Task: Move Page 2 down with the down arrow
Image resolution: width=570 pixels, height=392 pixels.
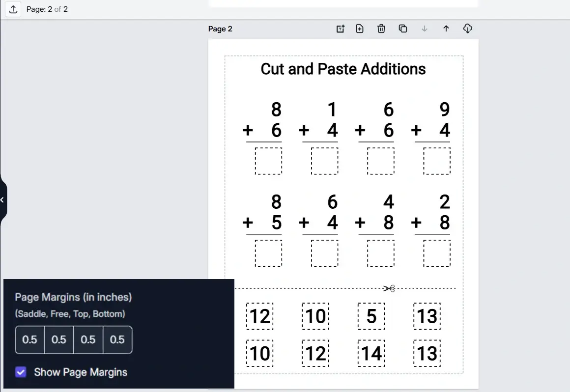Action: click(x=424, y=28)
